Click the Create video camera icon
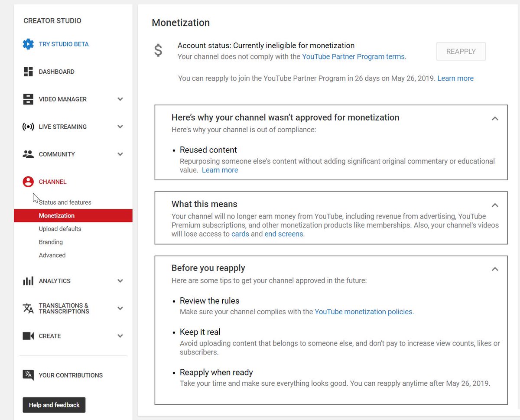Screen dimensions: 520x420 [x=28, y=336]
